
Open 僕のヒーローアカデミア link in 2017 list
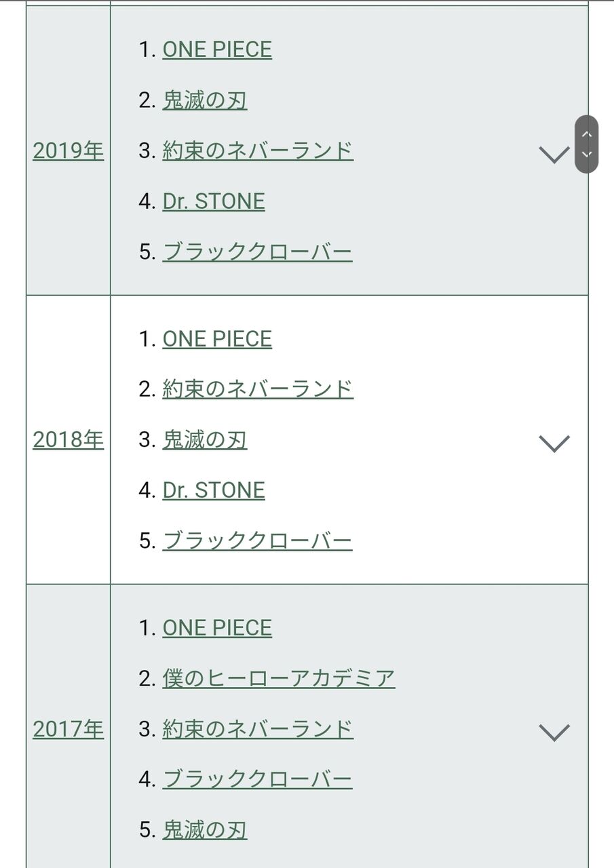pos(279,678)
